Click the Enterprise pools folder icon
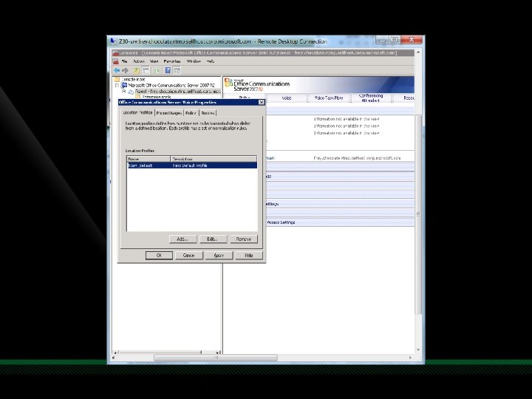532x399 pixels. coord(138,97)
